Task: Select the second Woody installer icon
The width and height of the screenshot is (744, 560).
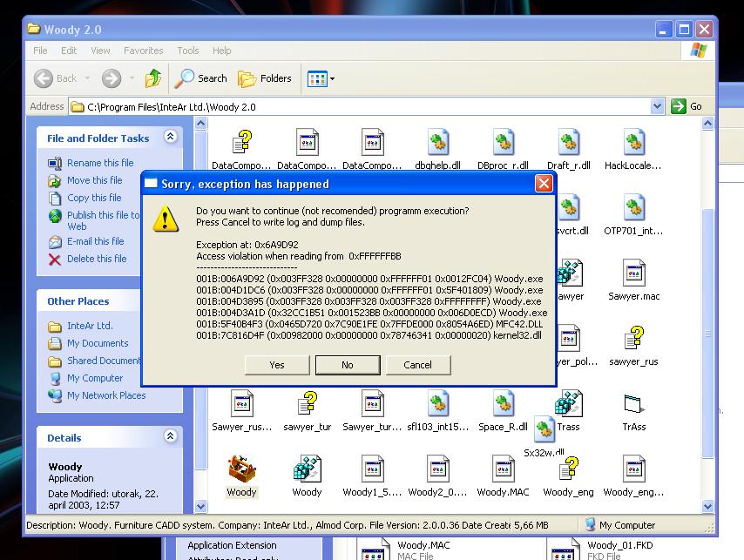Action: pos(307,468)
